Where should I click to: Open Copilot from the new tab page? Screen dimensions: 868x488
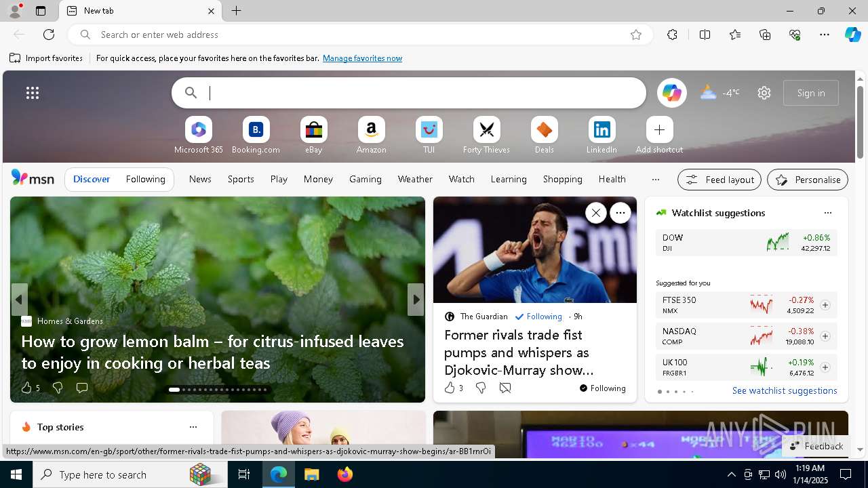coord(671,93)
